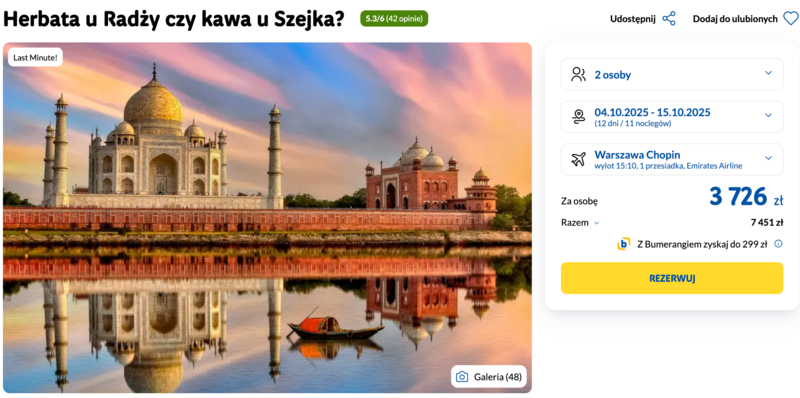800x398 pixels.
Task: Click the people icon beside 2 osoby
Action: [579, 74]
